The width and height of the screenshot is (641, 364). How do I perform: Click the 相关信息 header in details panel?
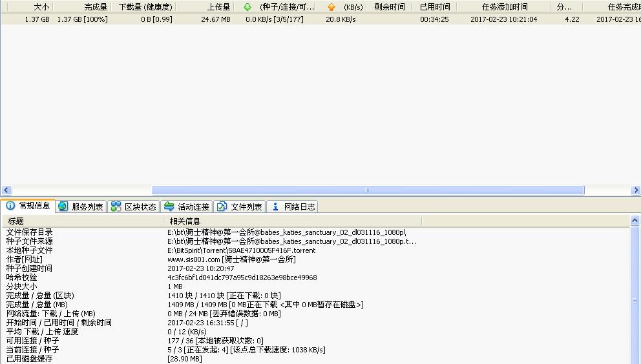point(184,221)
